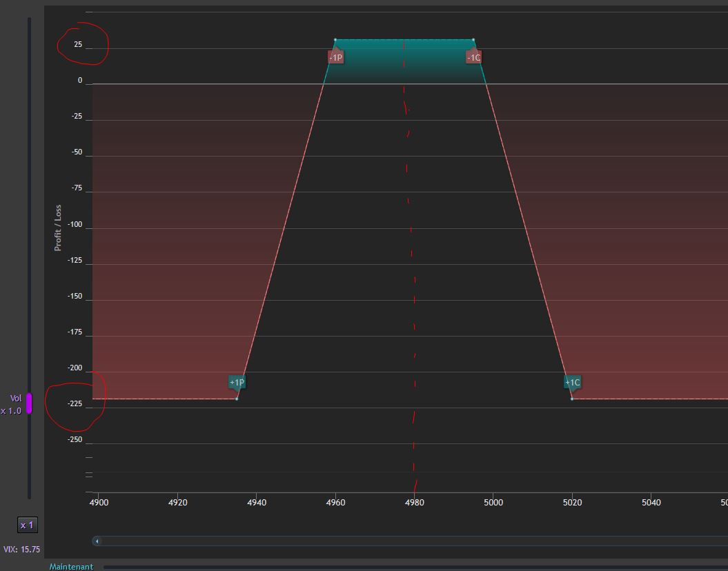The height and width of the screenshot is (571, 728).
Task: Select the +1C long call marker
Action: [573, 382]
